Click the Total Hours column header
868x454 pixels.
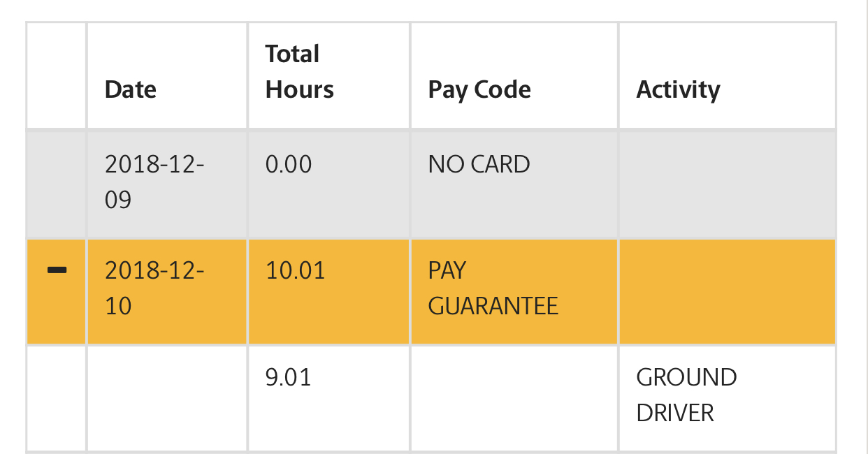coord(328,75)
